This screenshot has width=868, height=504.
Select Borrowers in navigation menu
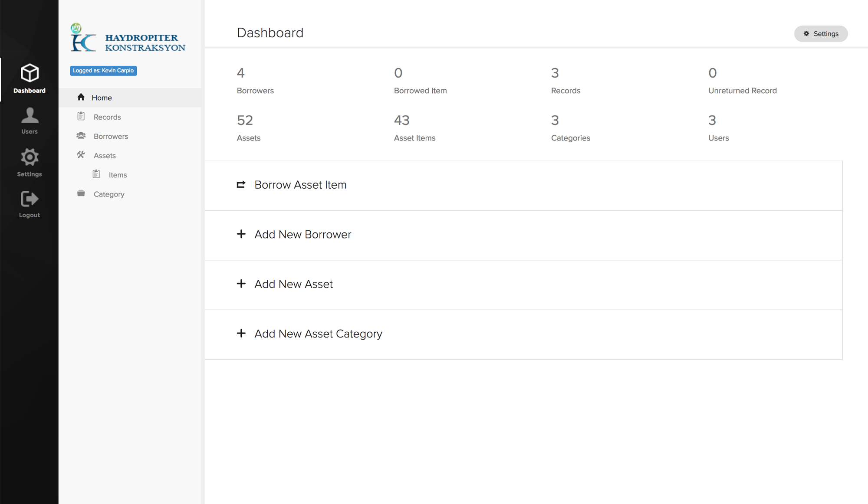pyautogui.click(x=111, y=136)
